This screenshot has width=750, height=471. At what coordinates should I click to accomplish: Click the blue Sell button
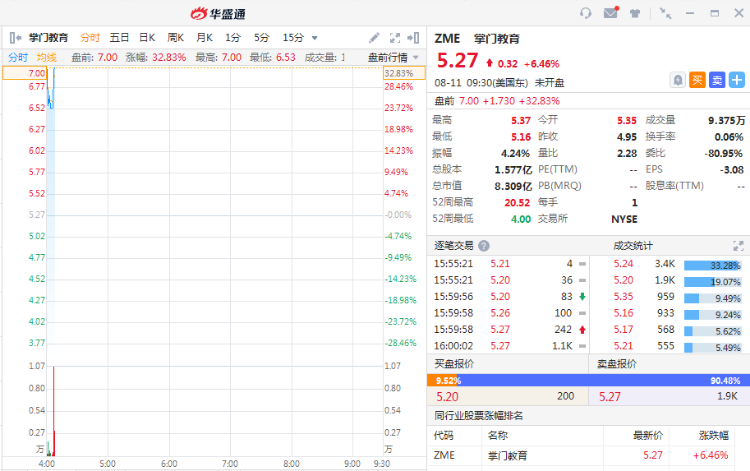(x=717, y=80)
